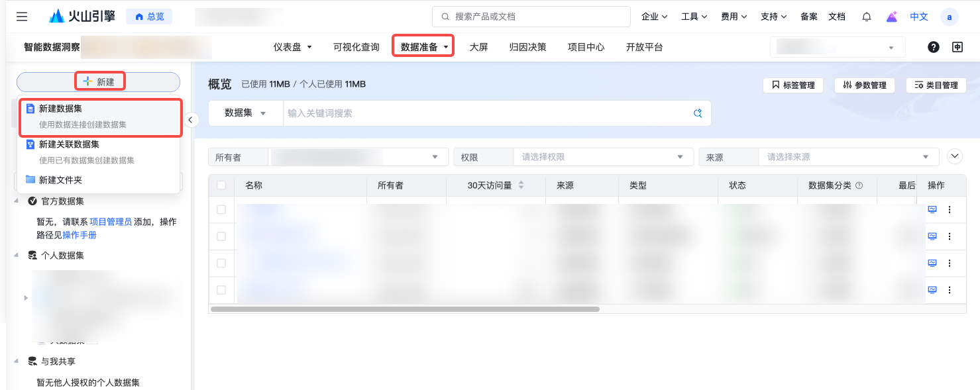Open the 数据准备 menu
This screenshot has width=980, height=390.
[x=424, y=47]
